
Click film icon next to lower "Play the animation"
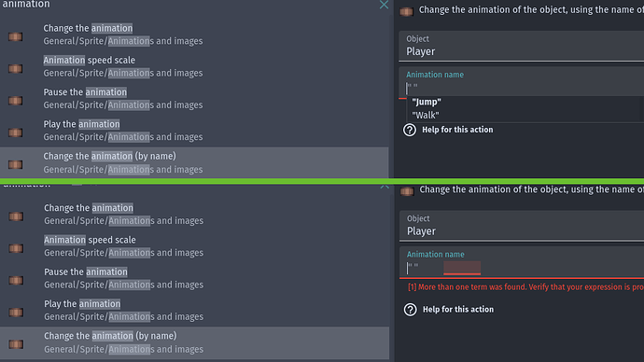pyautogui.click(x=16, y=313)
